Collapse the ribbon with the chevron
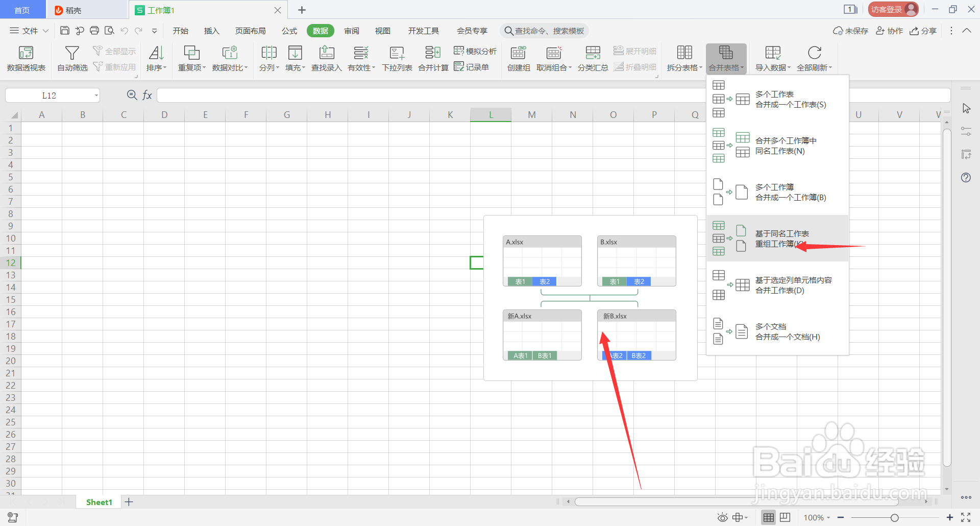This screenshot has height=526, width=980. tap(967, 31)
